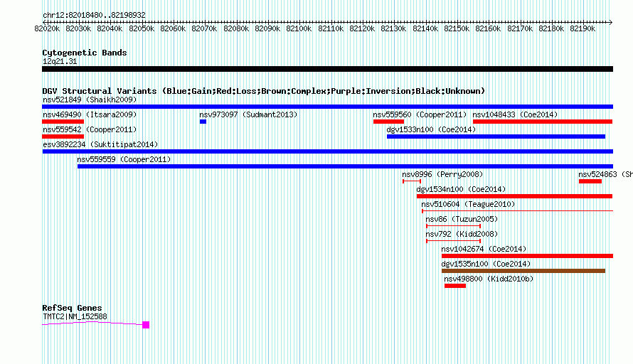Screen dimensions: 633x364
Task: Click the red nsv559542 loss bar
Action: pyautogui.click(x=63, y=136)
